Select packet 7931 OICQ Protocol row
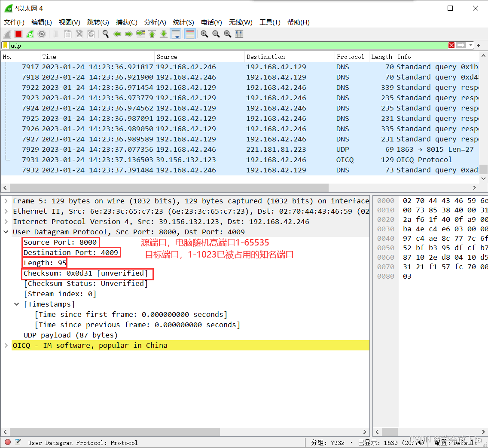The height and width of the screenshot is (448, 488). pyautogui.click(x=240, y=160)
